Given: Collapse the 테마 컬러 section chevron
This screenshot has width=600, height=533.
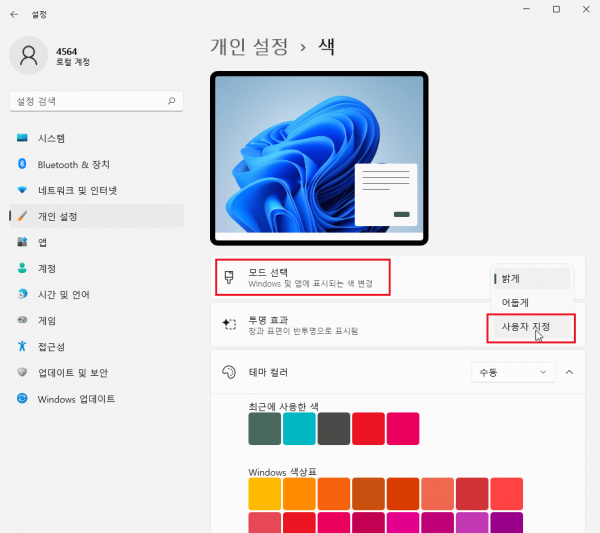Looking at the screenshot, I should [569, 372].
